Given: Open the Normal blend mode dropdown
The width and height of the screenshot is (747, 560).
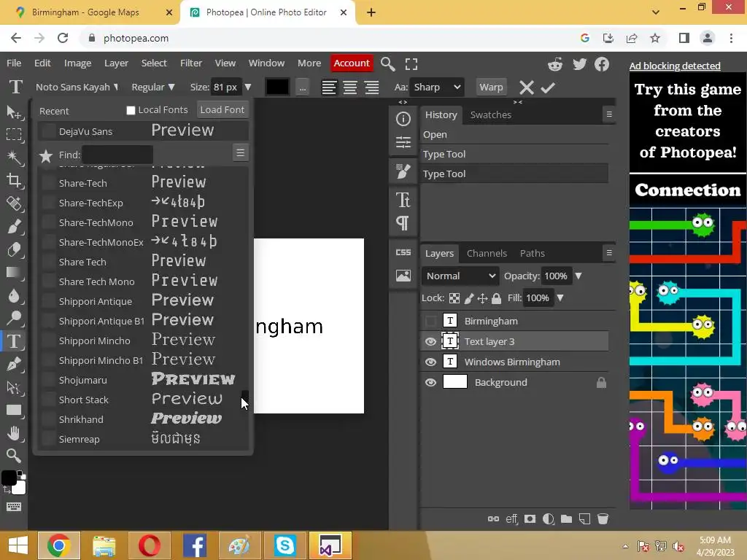Looking at the screenshot, I should 460,276.
